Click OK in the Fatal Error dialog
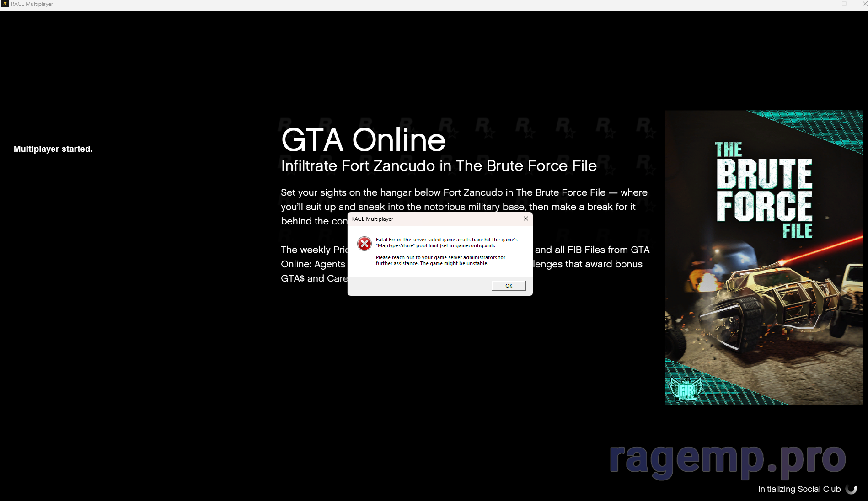868x501 pixels. tap(508, 286)
